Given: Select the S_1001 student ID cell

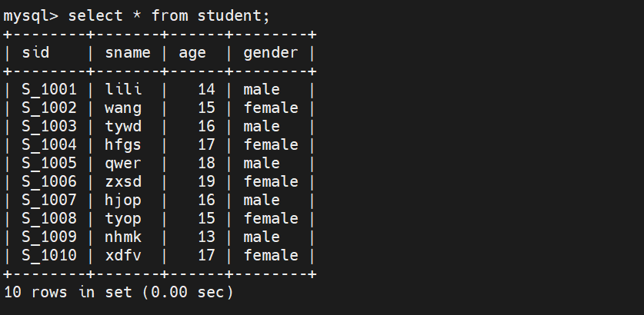Looking at the screenshot, I should pos(49,90).
